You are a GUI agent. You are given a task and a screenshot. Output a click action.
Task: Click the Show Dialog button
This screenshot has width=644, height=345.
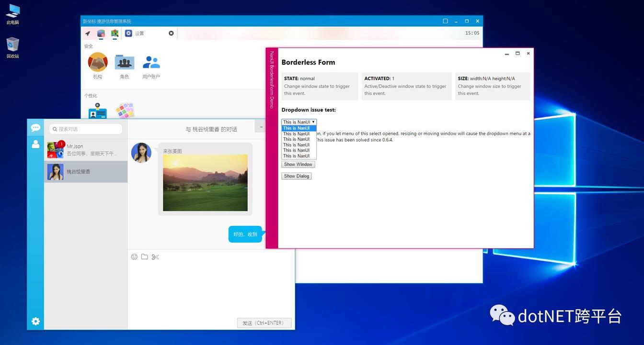click(x=297, y=176)
